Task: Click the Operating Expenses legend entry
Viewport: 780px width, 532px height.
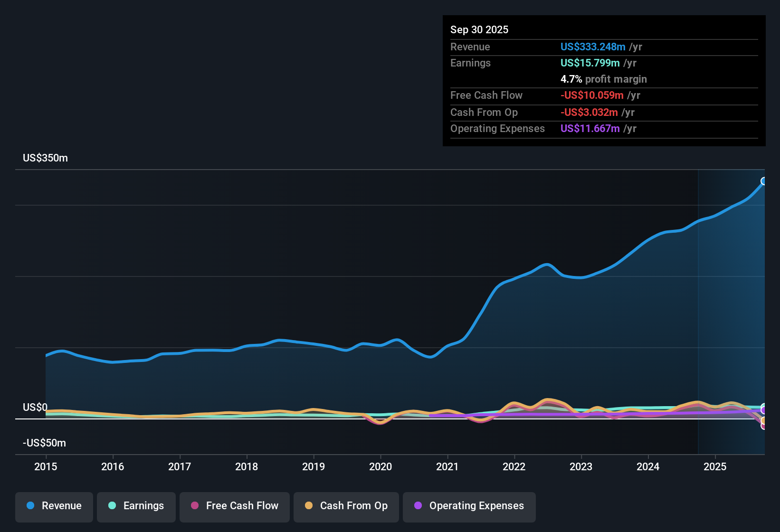Action: [469, 506]
